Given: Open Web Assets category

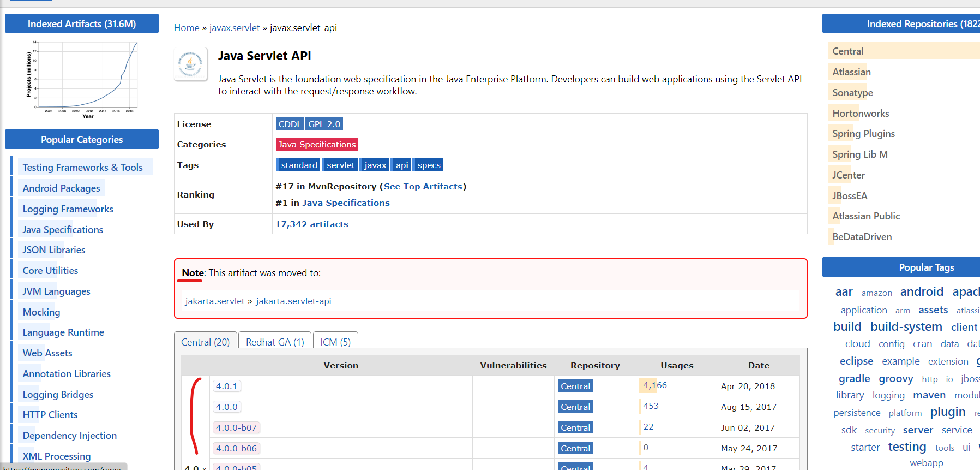Looking at the screenshot, I should pyautogui.click(x=47, y=353).
